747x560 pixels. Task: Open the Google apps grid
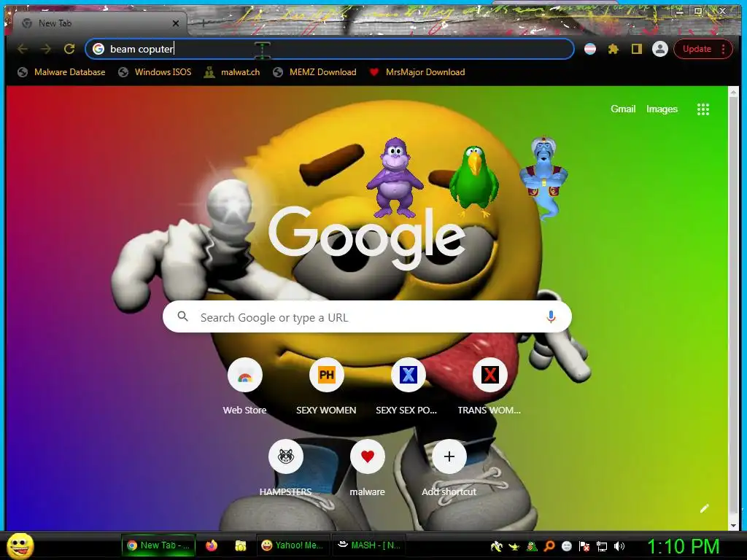pyautogui.click(x=703, y=109)
